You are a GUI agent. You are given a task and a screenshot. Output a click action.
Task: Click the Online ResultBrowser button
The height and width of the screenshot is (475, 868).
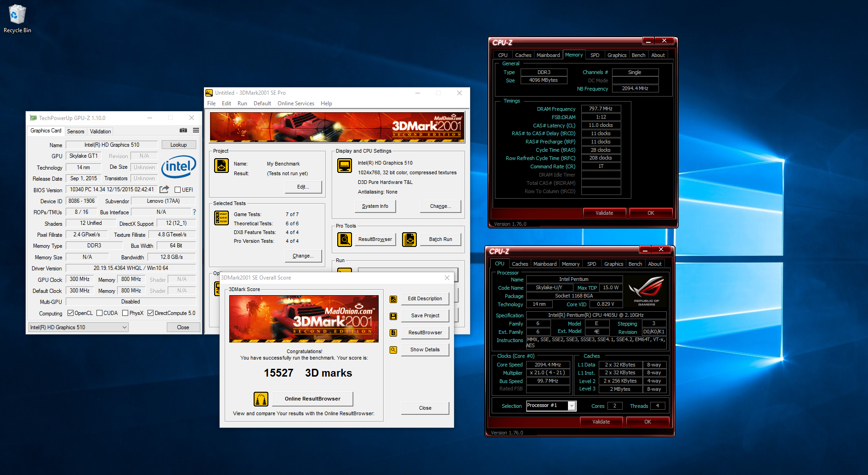(312, 399)
